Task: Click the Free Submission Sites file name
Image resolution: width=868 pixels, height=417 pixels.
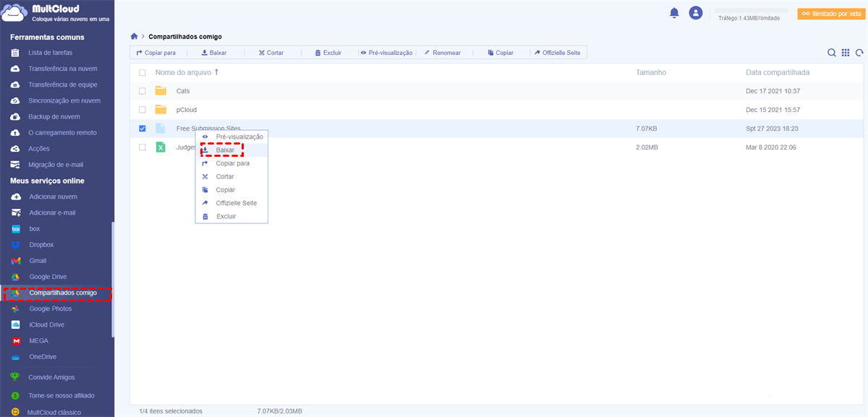Action: click(208, 128)
